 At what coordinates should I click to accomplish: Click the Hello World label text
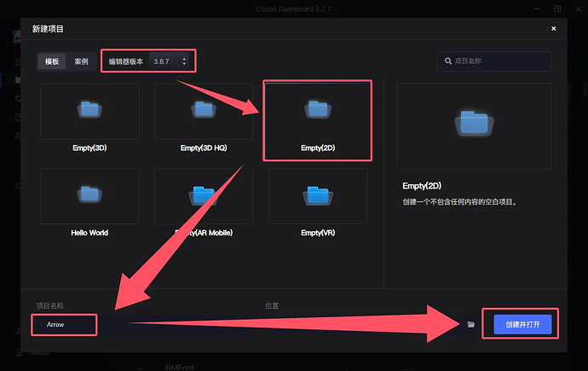pos(89,233)
